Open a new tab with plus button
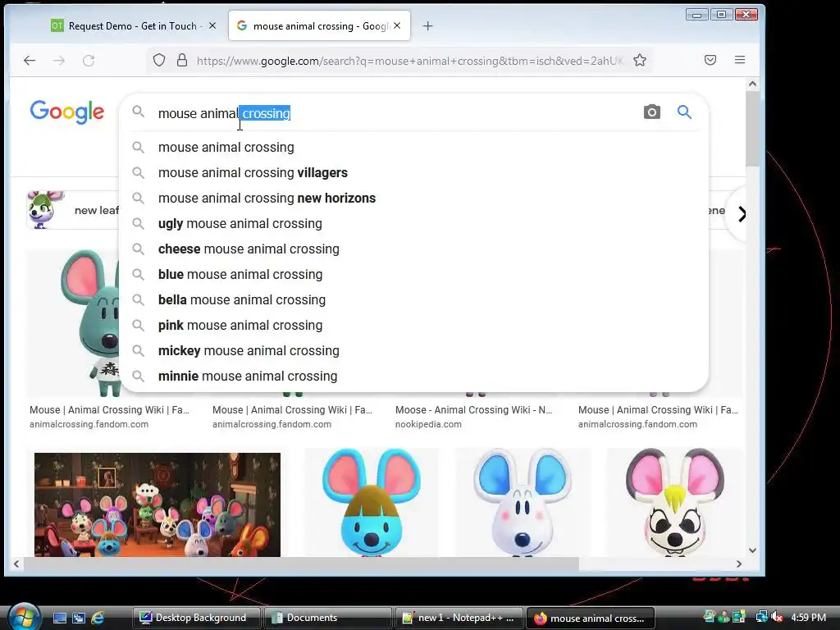The image size is (840, 630). click(427, 25)
